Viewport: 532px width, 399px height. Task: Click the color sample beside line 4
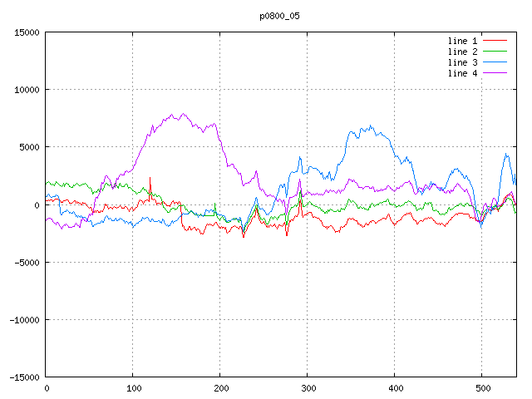[x=495, y=73]
